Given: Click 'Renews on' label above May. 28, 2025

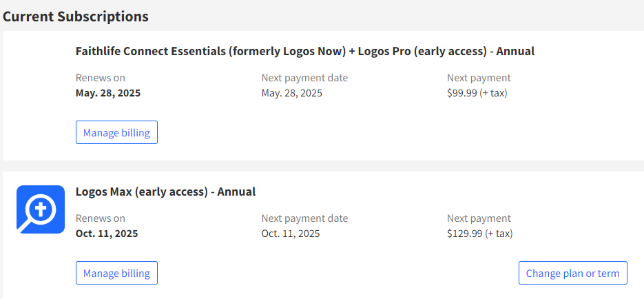Looking at the screenshot, I should pos(101,78).
